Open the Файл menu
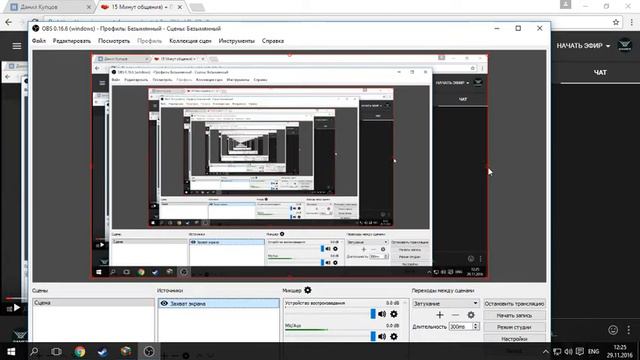 point(39,41)
